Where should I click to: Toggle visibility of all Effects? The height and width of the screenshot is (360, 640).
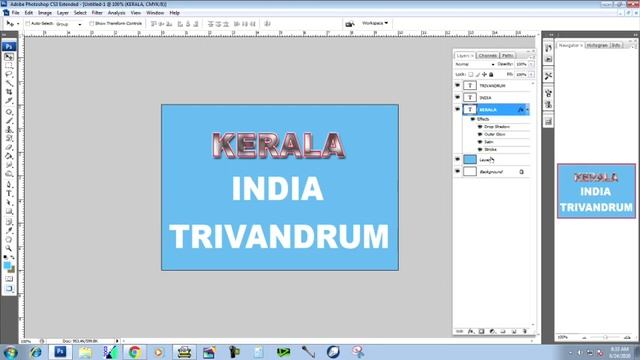473,119
